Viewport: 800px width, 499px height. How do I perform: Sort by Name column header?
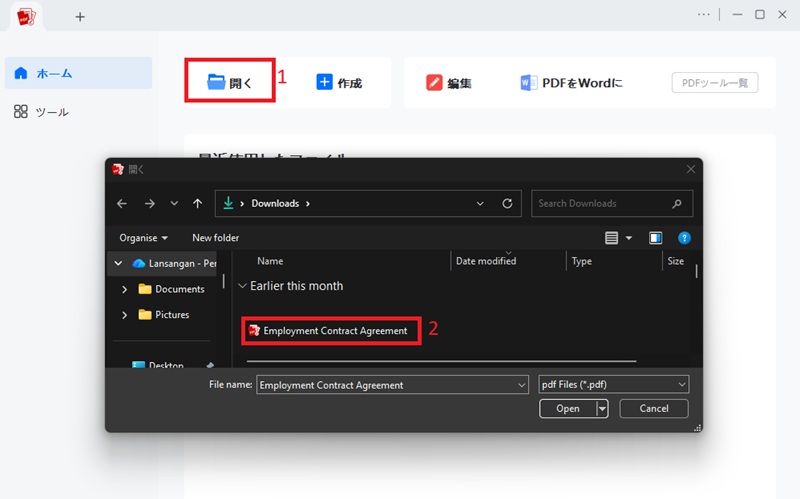click(x=270, y=261)
